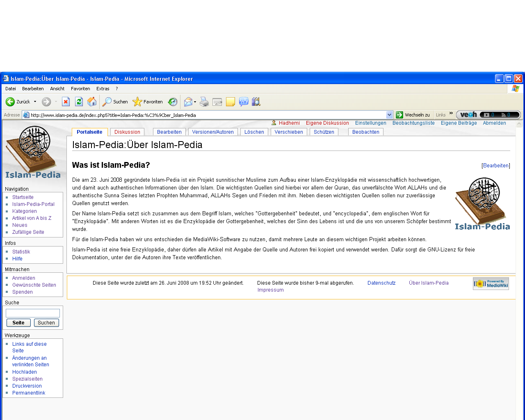525x420 pixels.
Task: Open Favoriten star in toolbar
Action: pyautogui.click(x=148, y=102)
